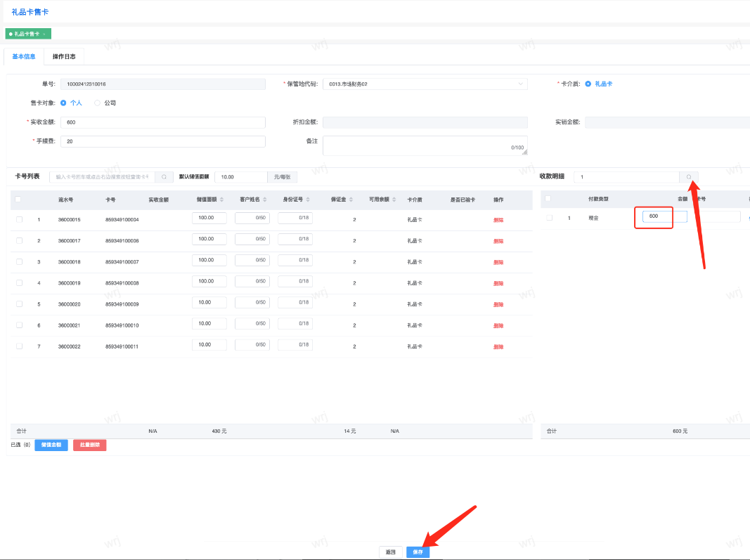
Task: Sort the table by 可用余额 column
Action: point(395,200)
